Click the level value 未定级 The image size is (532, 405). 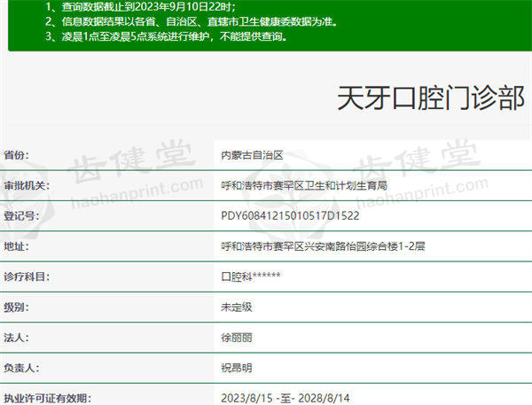(237, 307)
